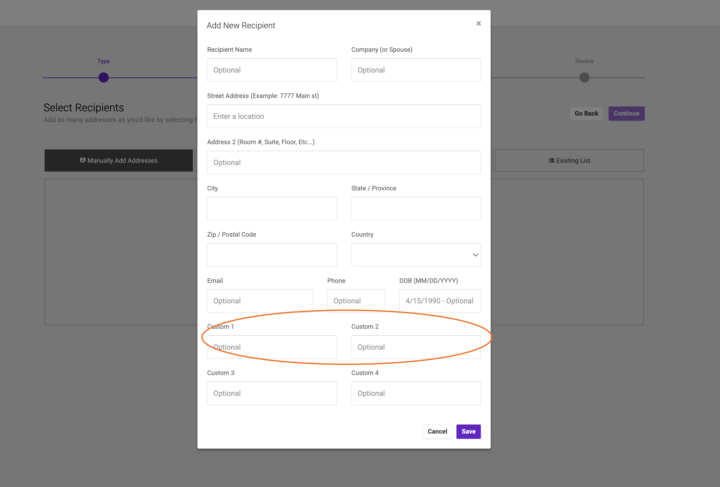Switch to the Existing List tab

point(569,160)
